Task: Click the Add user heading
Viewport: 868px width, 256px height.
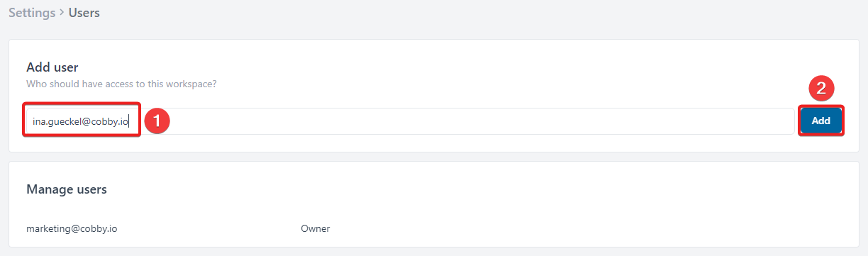Action: click(52, 67)
